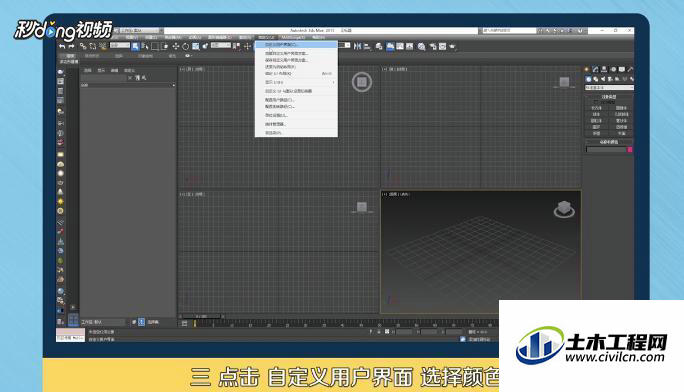This screenshot has width=684, height=392.
Task: Switch to the Motion command panel tab
Action: click(x=613, y=69)
